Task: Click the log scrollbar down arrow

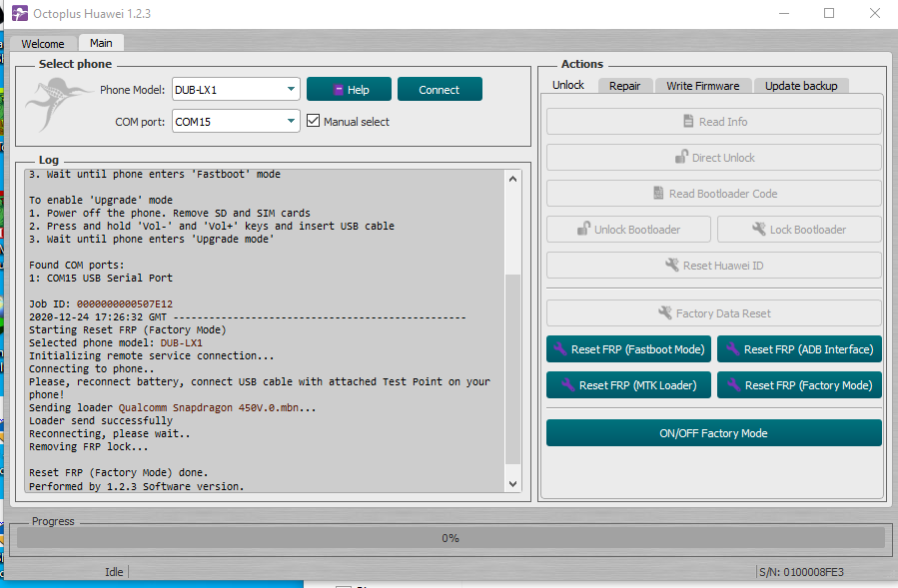Action: click(x=512, y=484)
